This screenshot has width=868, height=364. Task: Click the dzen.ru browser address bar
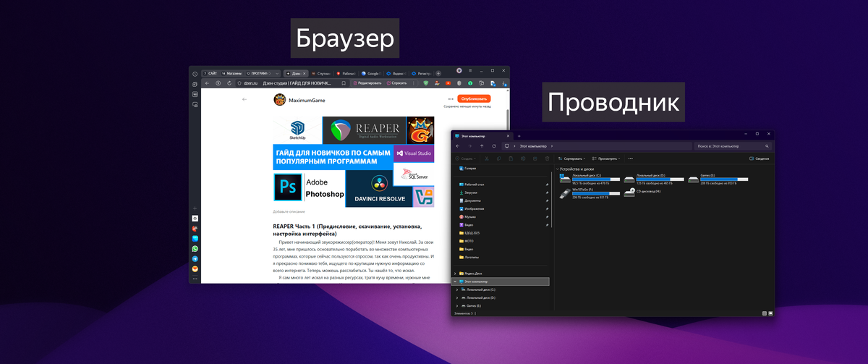click(293, 83)
